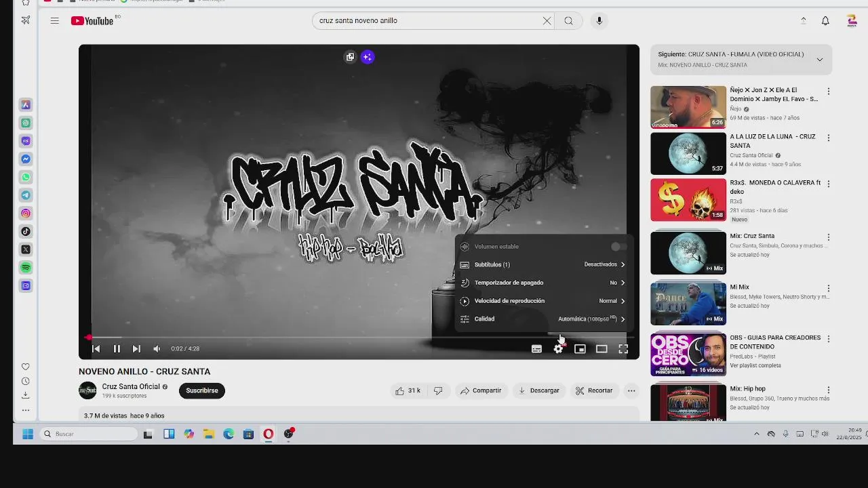Image resolution: width=868 pixels, height=488 pixels.
Task: Open Aria AI in Opera sidebar
Action: click(26, 104)
